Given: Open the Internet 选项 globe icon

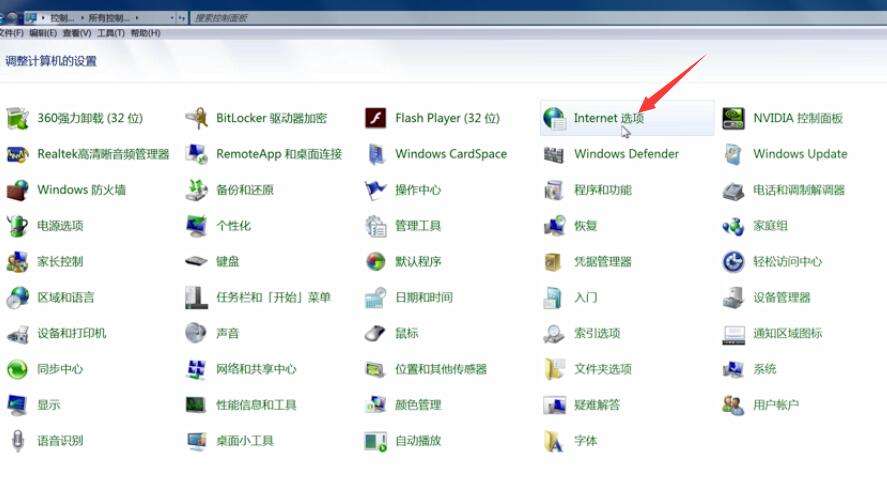Looking at the screenshot, I should tap(554, 118).
